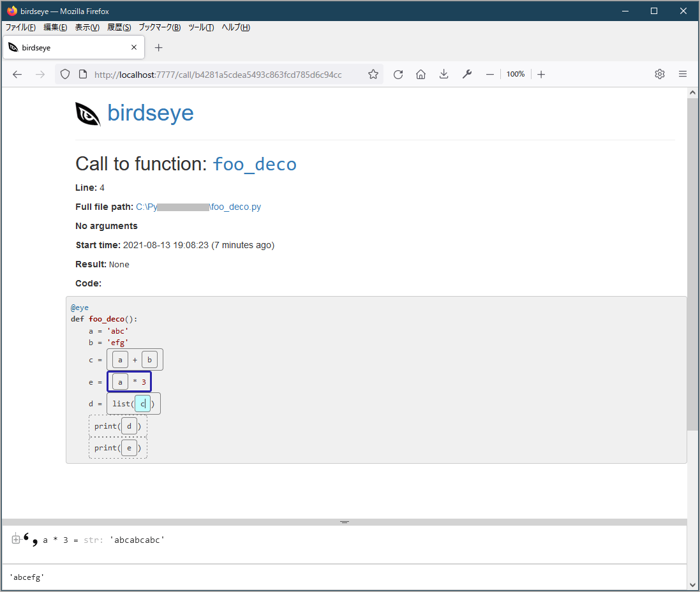This screenshot has width=700, height=592.
Task: Open the 履歴 menu
Action: pos(119,27)
